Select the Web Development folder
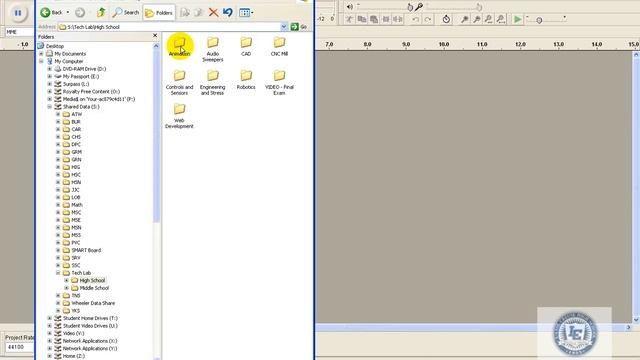This screenshot has width=640, height=360. 179,116
